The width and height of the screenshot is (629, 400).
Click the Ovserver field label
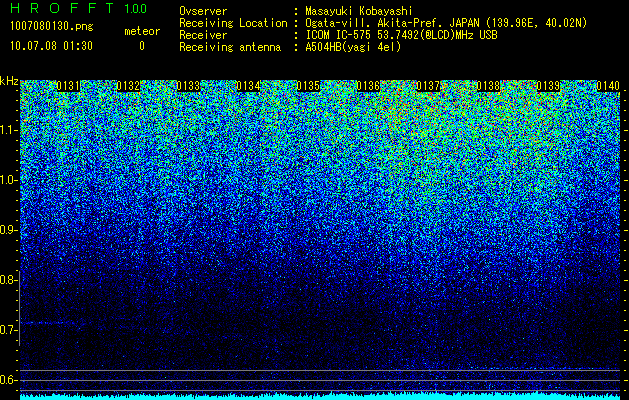pos(203,11)
